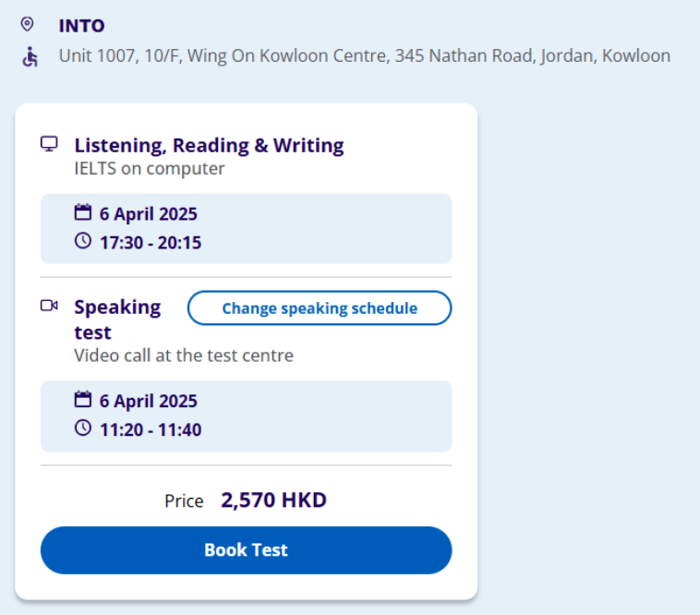Image resolution: width=700 pixels, height=615 pixels.
Task: Click the computer monitor icon
Action: click(49, 144)
